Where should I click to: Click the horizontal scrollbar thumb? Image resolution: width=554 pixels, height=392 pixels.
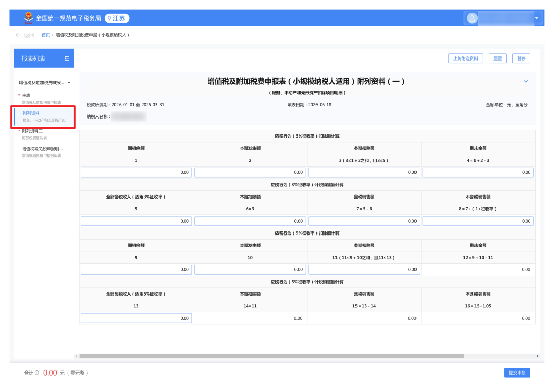[x=271, y=356]
